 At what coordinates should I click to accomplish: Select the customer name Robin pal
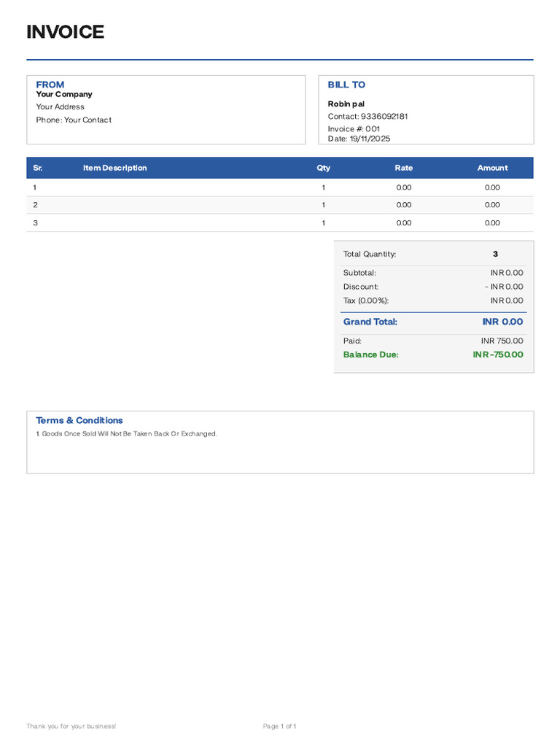click(x=346, y=104)
